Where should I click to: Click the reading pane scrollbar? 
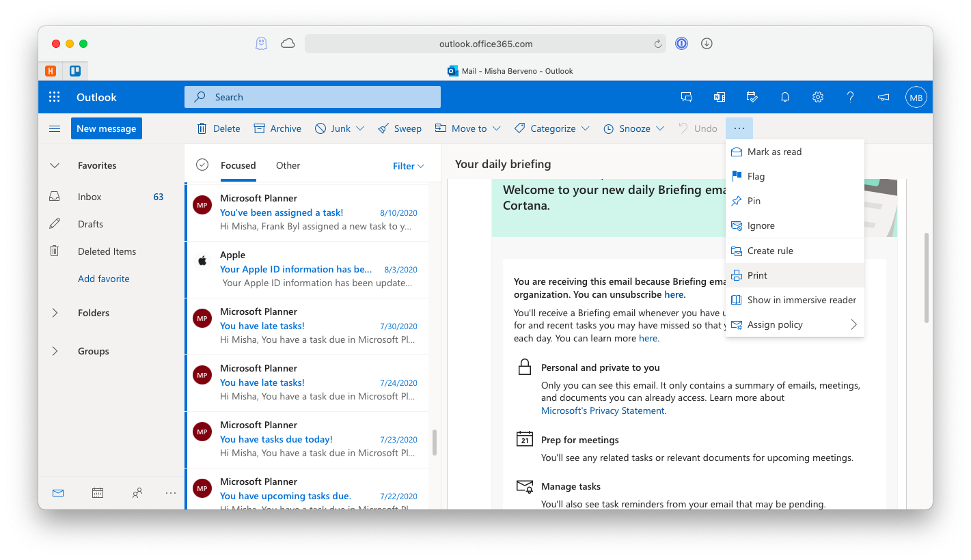[927, 277]
